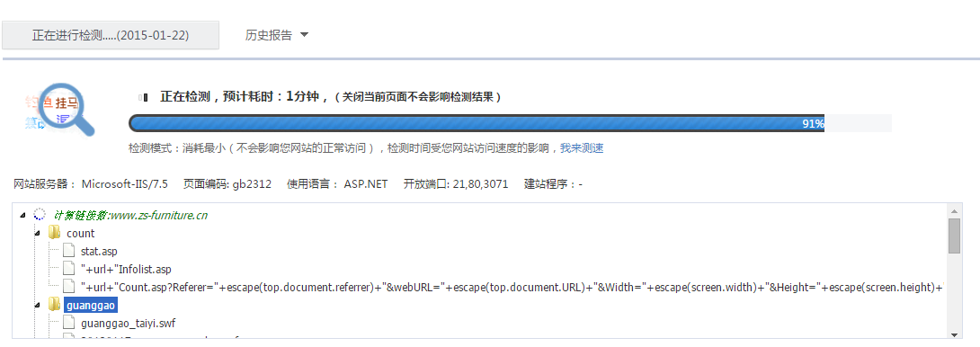Click the file icon beside the Count.asp?Referer entry

pos(68,287)
